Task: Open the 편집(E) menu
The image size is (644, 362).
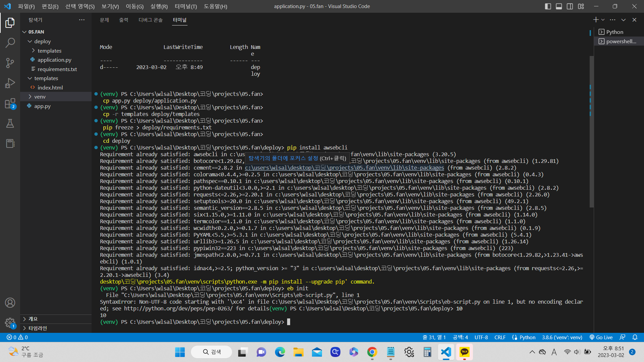Action: 50,6
